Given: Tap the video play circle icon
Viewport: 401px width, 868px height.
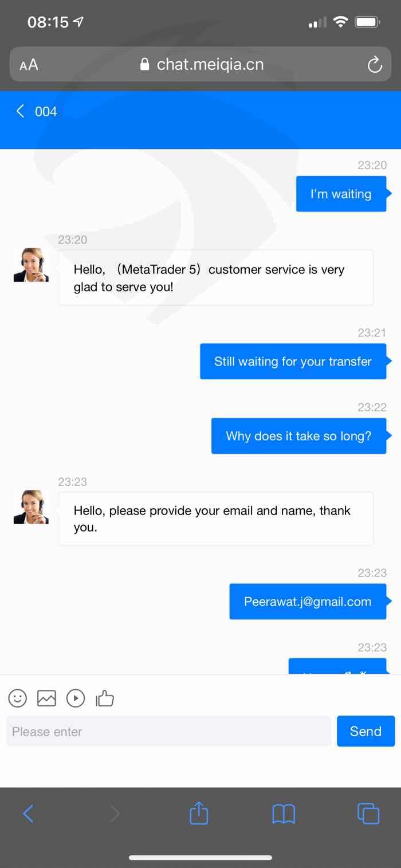Looking at the screenshot, I should click(x=76, y=698).
